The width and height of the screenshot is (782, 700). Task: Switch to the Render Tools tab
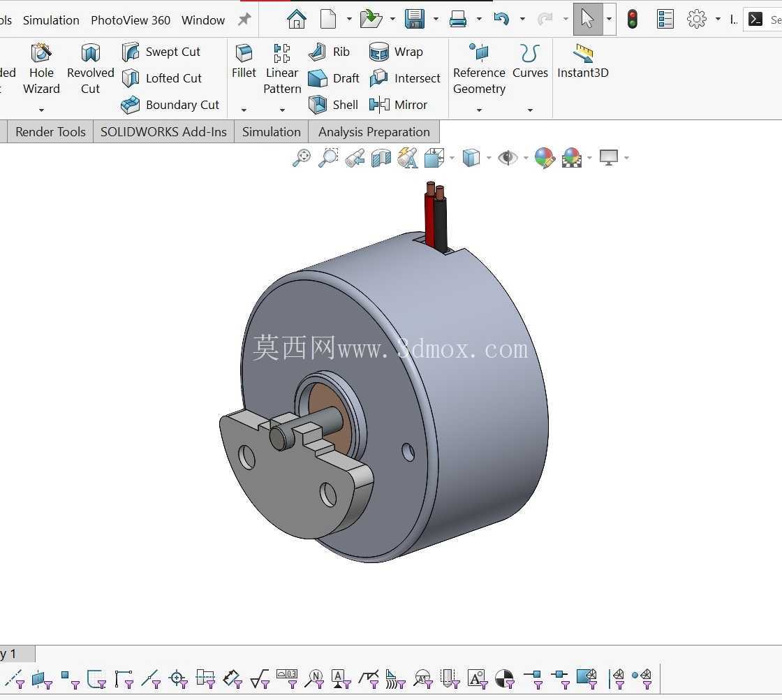point(50,132)
